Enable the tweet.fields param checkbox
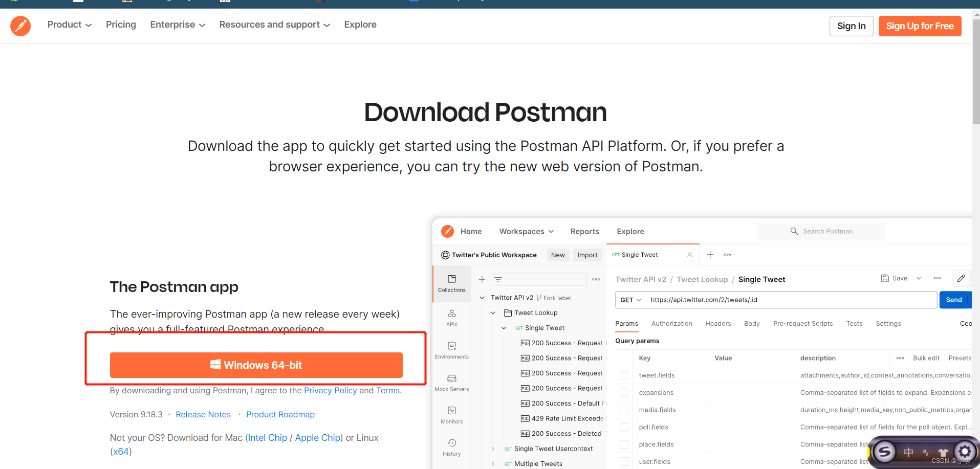This screenshot has height=469, width=980. tap(624, 375)
